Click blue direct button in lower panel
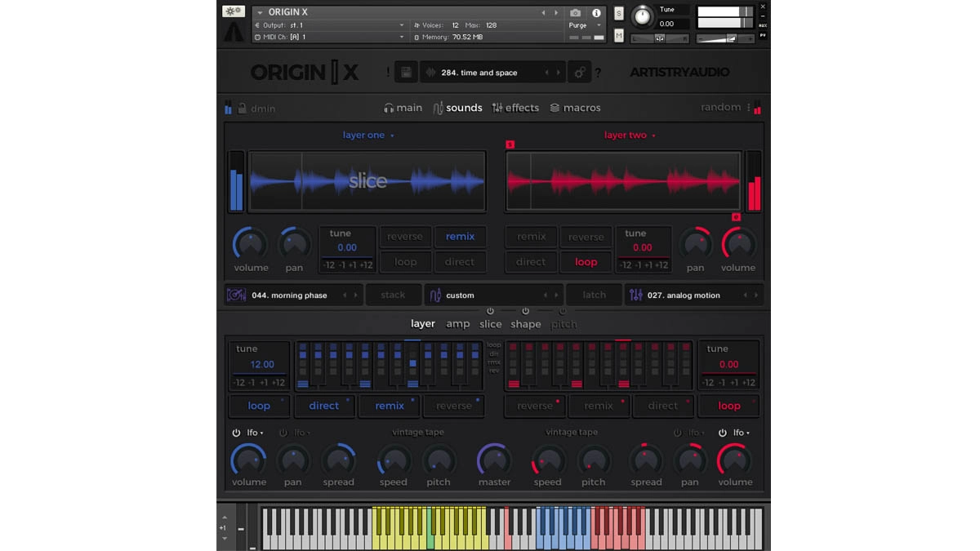The width and height of the screenshot is (980, 551). (x=324, y=406)
